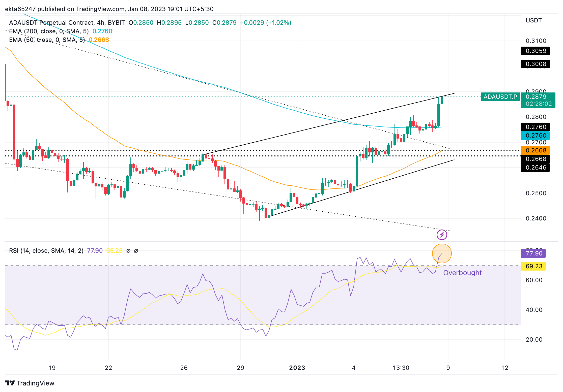The width and height of the screenshot is (563, 392).
Task: Click the purple lightning bolt icon
Action: pyautogui.click(x=442, y=235)
